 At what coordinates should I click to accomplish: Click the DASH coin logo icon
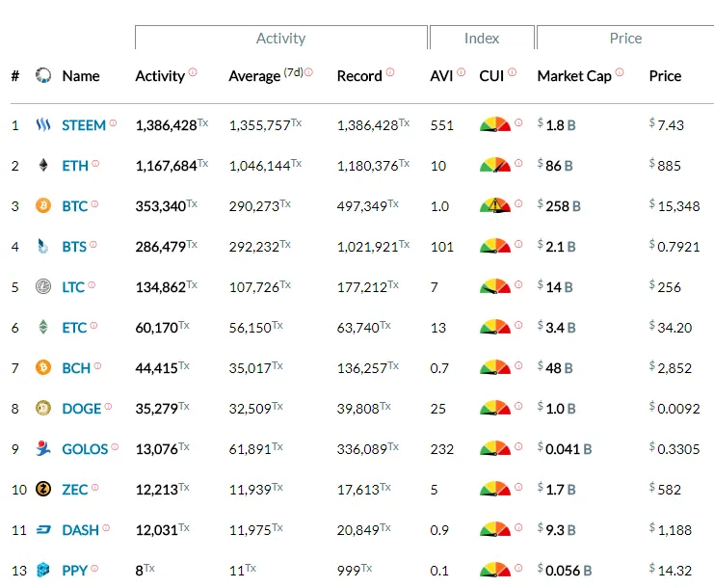coord(43,529)
